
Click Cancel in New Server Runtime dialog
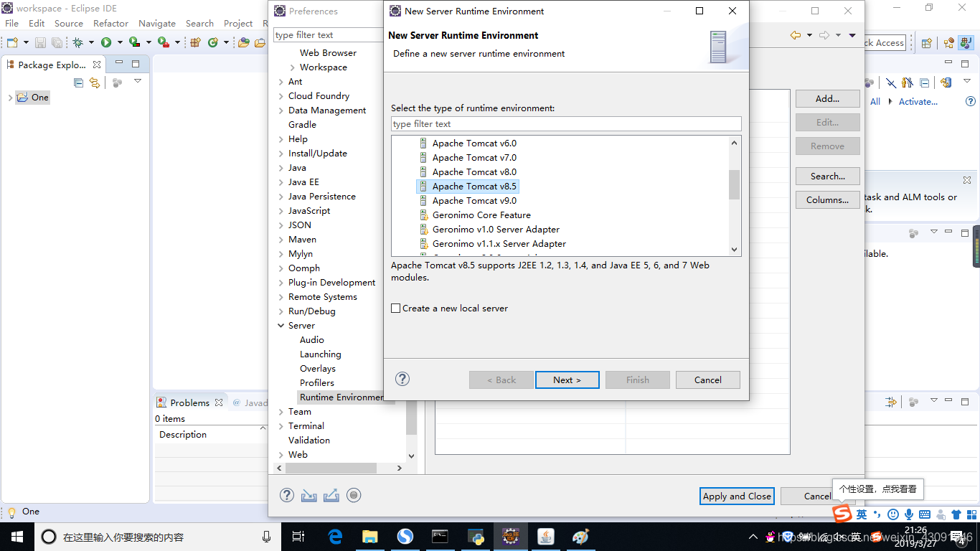click(707, 380)
